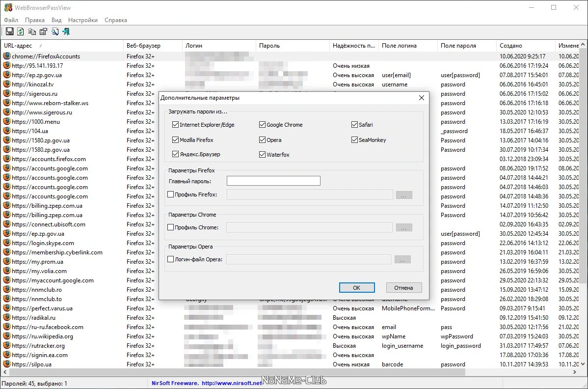Click the vertical scrollbar down arrow
The image size is (588, 389).
pyautogui.click(x=583, y=364)
